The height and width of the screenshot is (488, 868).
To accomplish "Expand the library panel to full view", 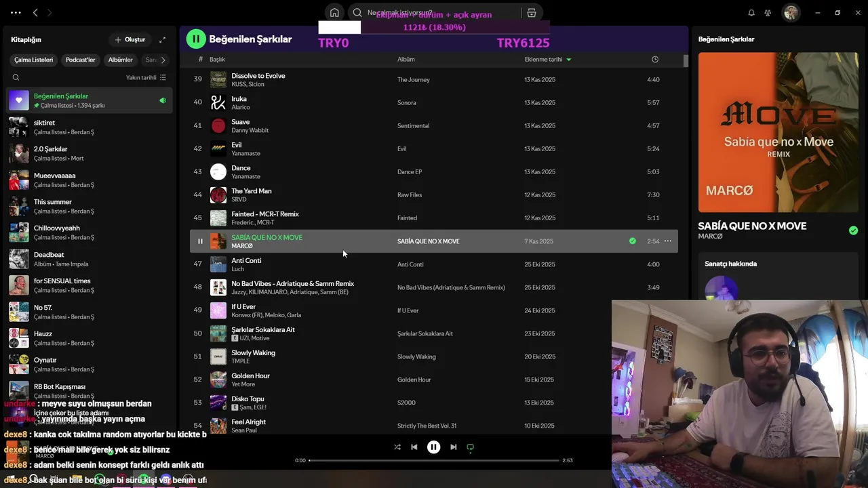I will tap(162, 40).
